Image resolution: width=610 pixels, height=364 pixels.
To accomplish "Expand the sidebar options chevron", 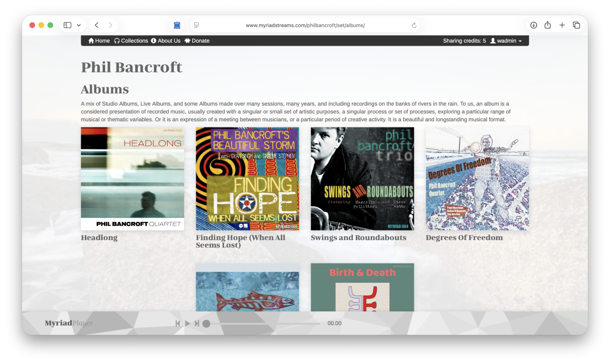I will coord(79,25).
